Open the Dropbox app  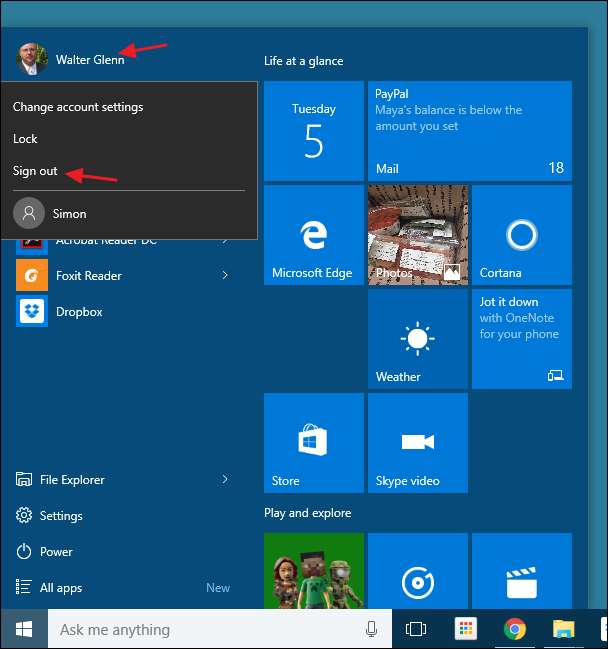click(x=78, y=312)
